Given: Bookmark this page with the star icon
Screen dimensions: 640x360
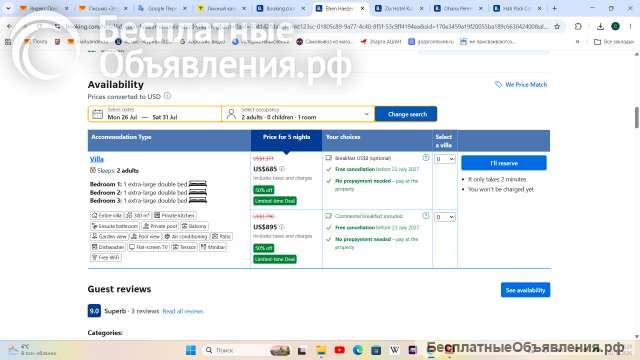Looking at the screenshot, I should pyautogui.click(x=557, y=27).
